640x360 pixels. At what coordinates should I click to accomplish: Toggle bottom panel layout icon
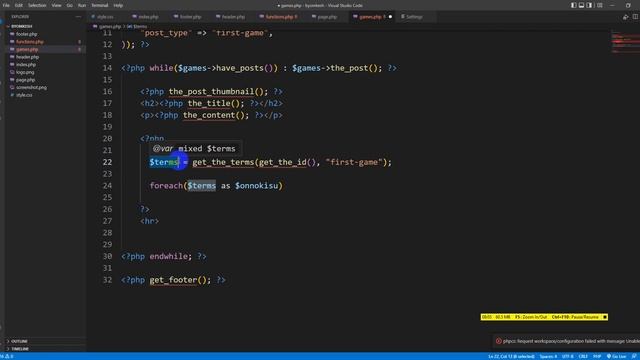click(x=581, y=5)
